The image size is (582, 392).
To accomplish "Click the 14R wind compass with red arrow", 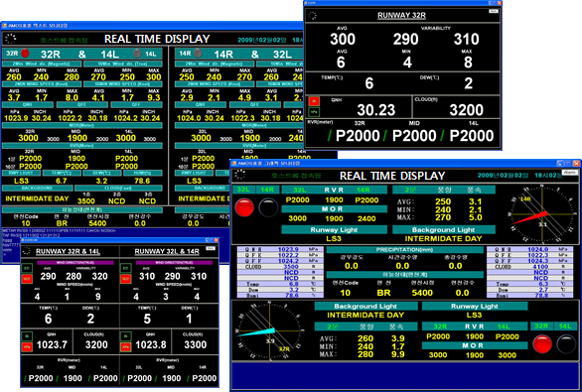I will coord(541,214).
